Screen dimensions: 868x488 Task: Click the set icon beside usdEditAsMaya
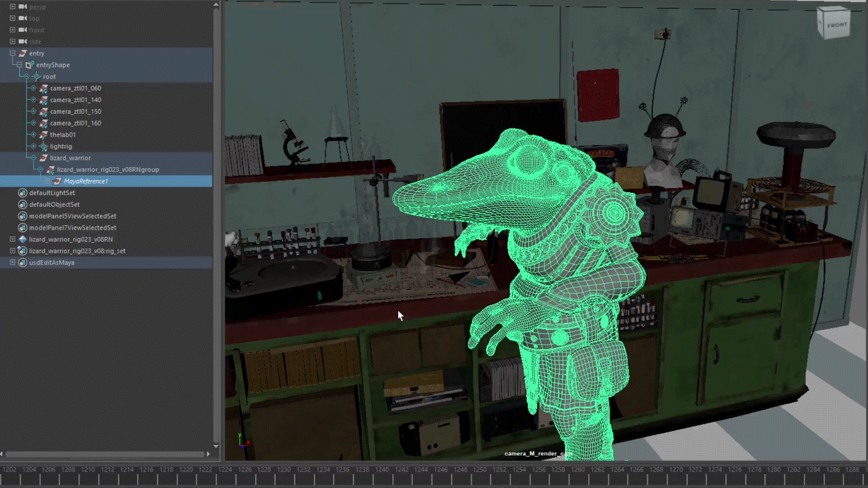tap(22, 262)
